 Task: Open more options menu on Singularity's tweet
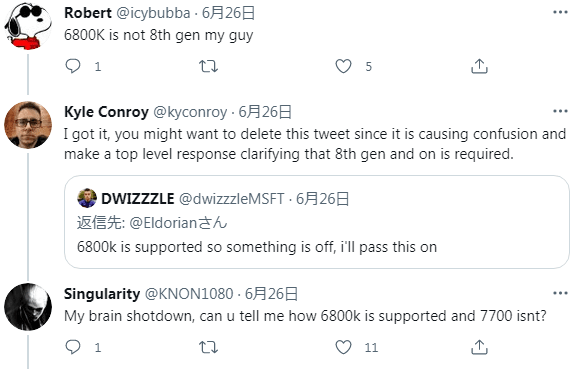560,293
